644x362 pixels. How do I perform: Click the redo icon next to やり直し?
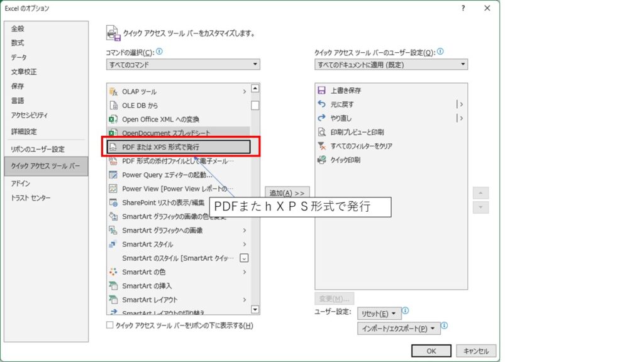click(322, 118)
